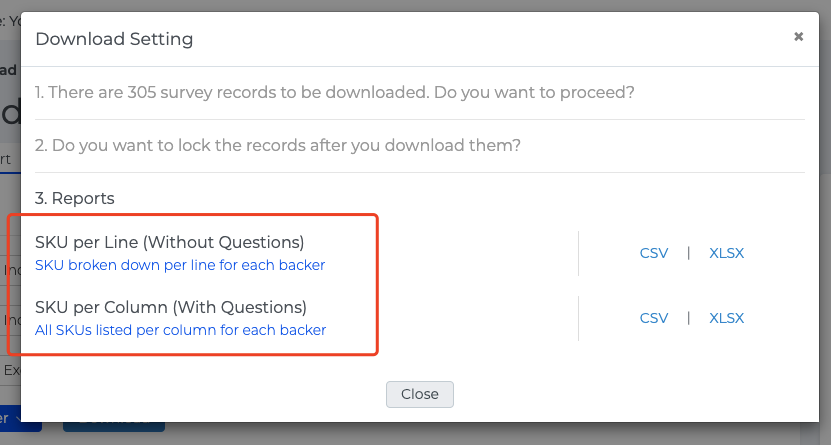Download SKU per Line report as XLSX
This screenshot has height=445, width=831.
coord(726,253)
